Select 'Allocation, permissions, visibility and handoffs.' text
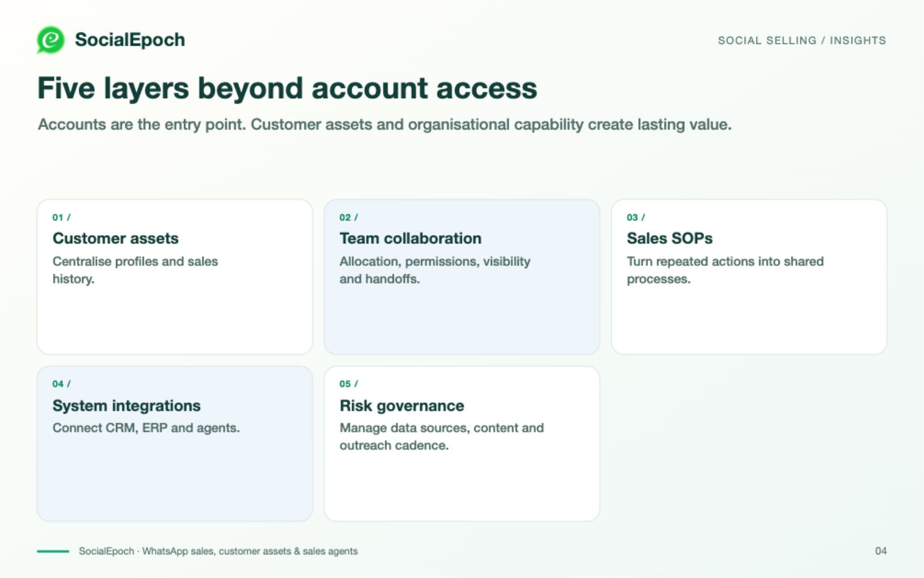This screenshot has height=578, width=924. pos(435,270)
